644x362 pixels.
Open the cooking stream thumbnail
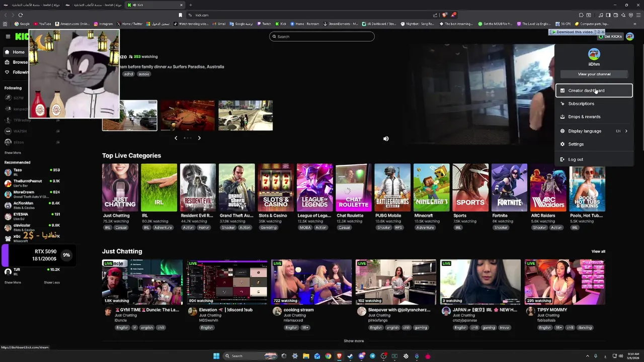click(311, 282)
